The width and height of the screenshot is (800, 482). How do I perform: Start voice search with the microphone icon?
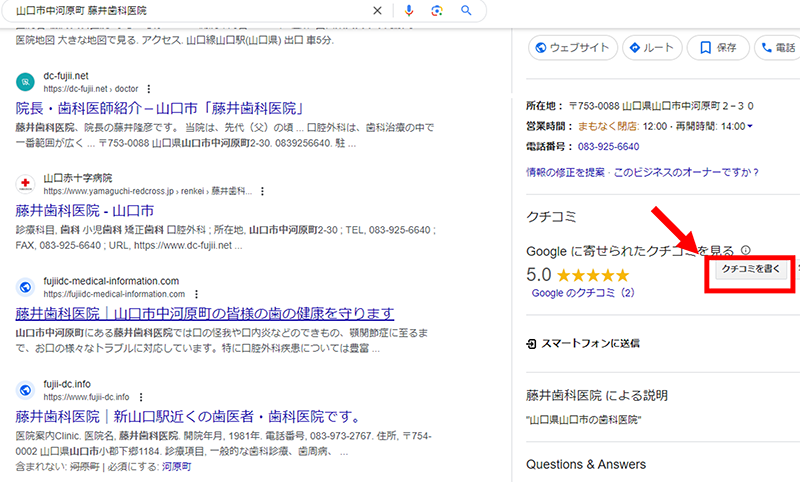409,10
